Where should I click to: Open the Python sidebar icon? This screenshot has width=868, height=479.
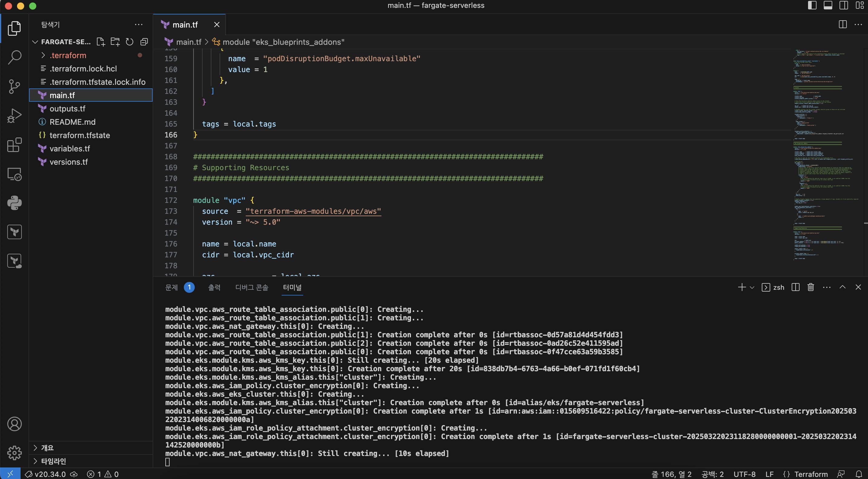point(14,203)
